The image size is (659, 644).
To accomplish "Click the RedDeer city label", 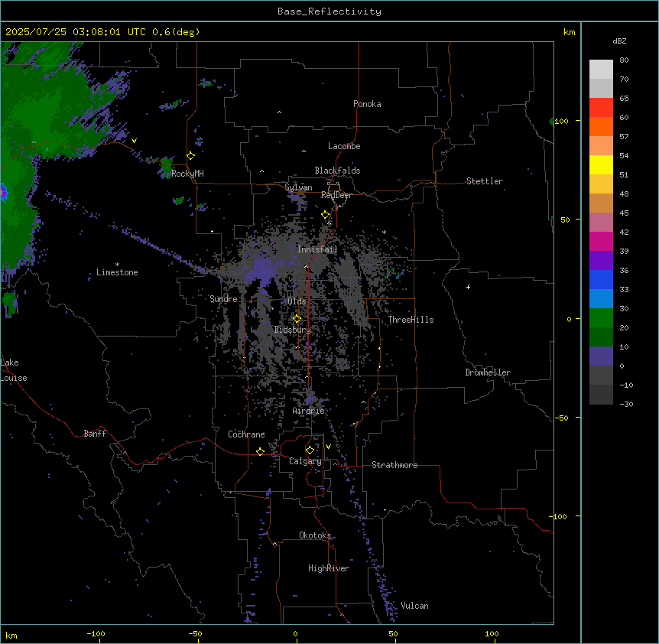I will pyautogui.click(x=336, y=195).
